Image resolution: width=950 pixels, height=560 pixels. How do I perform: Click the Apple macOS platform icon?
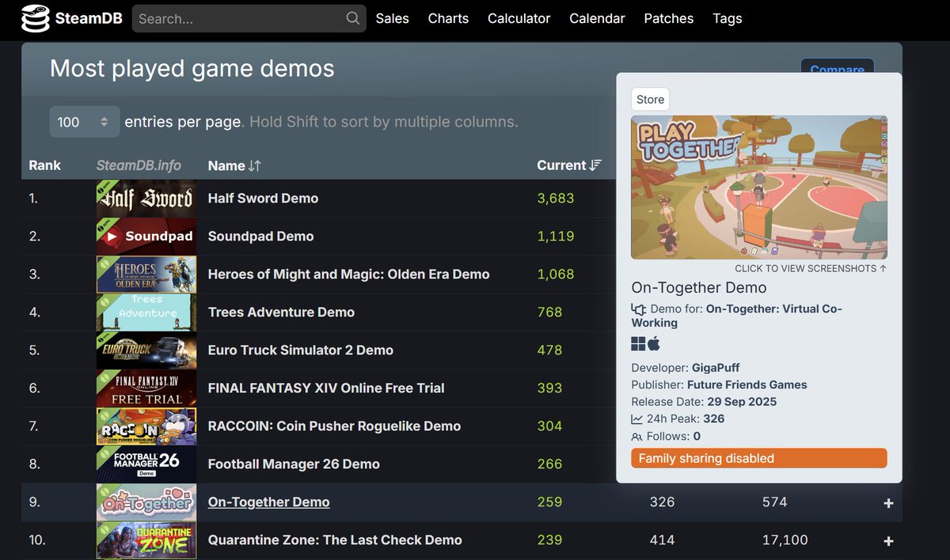coord(654,343)
